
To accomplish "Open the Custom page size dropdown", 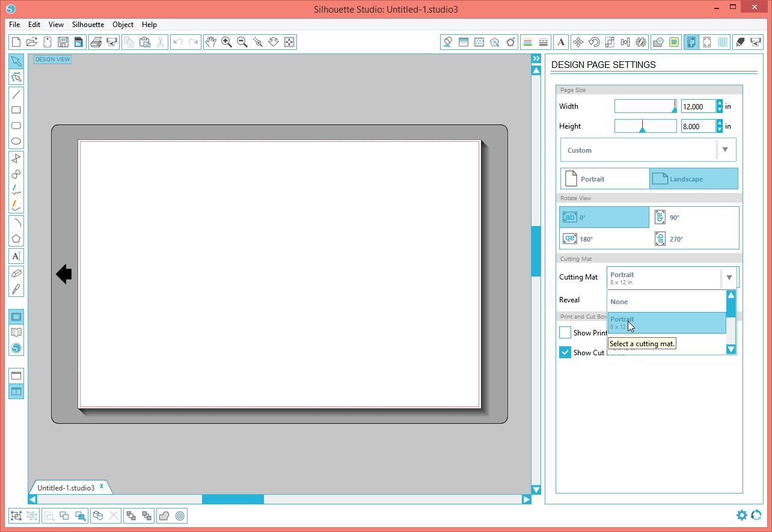I will click(x=648, y=150).
